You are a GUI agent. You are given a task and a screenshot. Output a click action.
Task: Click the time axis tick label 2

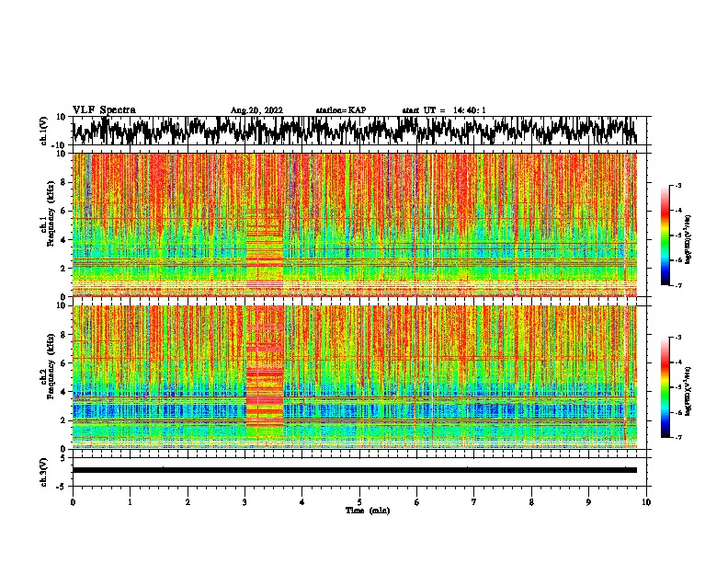(188, 502)
